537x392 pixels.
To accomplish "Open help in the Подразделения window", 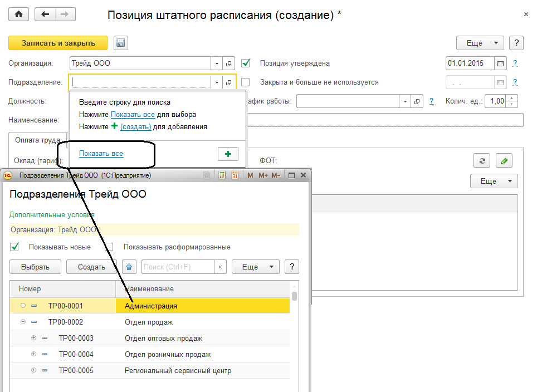I will click(292, 267).
